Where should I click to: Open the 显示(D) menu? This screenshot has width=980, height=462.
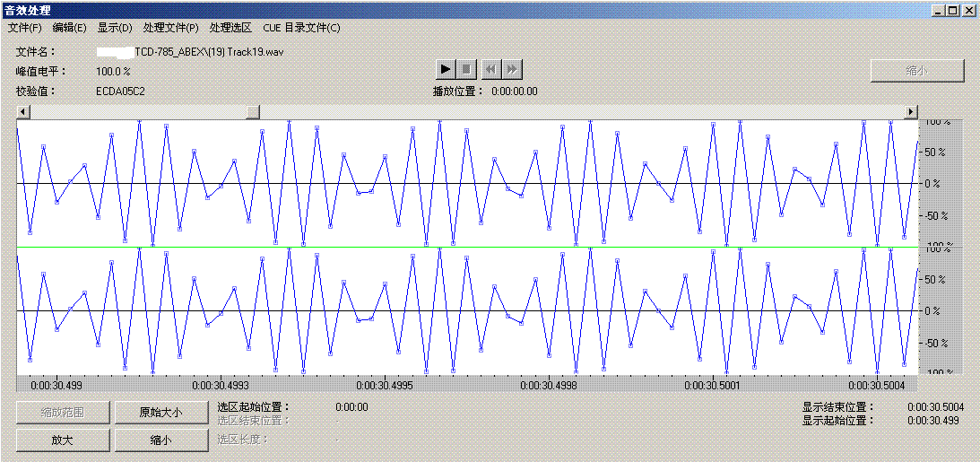coord(115,28)
